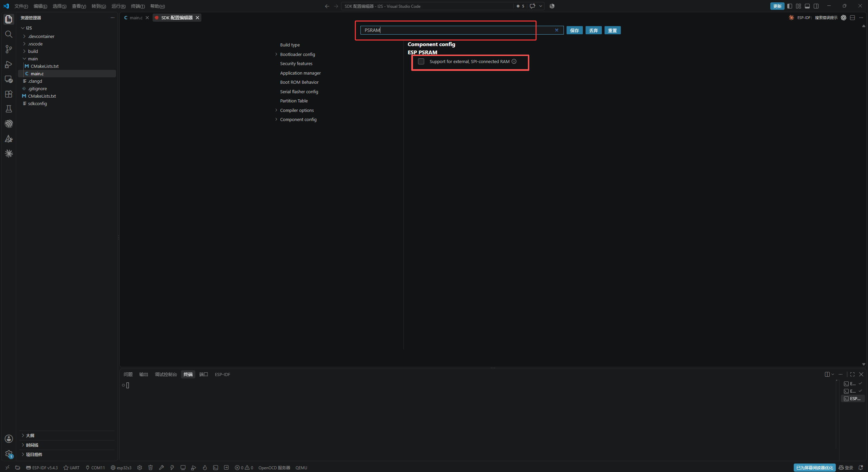Expand Compiler options in settings tree
868x472 pixels.
click(x=276, y=110)
